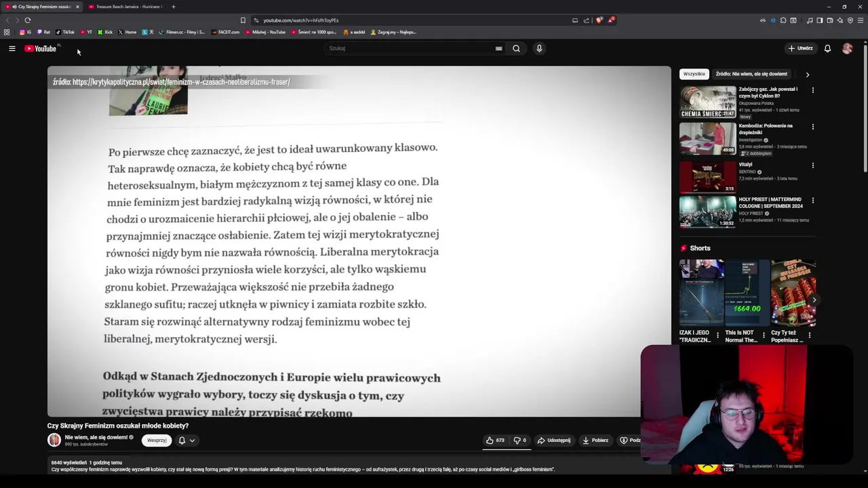
Task: Open the channel name 'Nie wiem, ale się dowiem!'
Action: pos(96,437)
